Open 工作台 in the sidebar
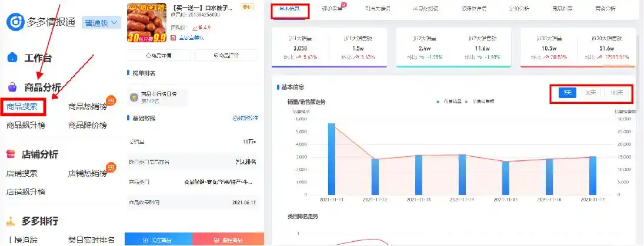Image resolution: width=644 pixels, height=246 pixels. (38, 58)
